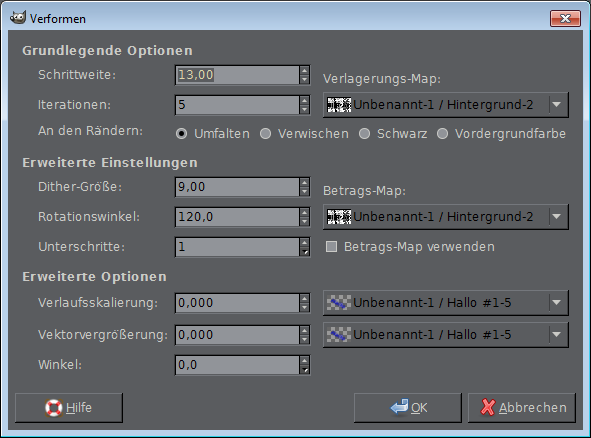Viewport: 591px width, 438px height.
Task: Enable the Betrags-Map verwenden checkbox
Action: (331, 247)
